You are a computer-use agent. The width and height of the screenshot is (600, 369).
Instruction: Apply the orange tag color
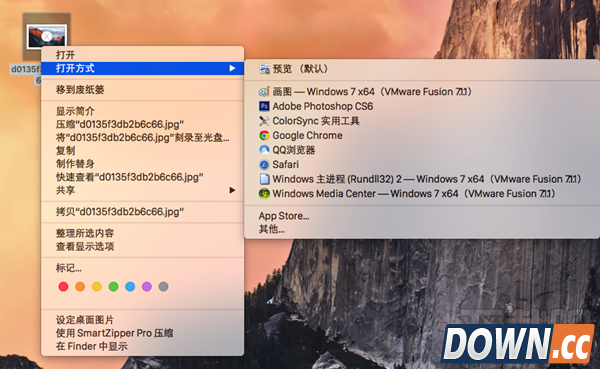click(x=80, y=286)
